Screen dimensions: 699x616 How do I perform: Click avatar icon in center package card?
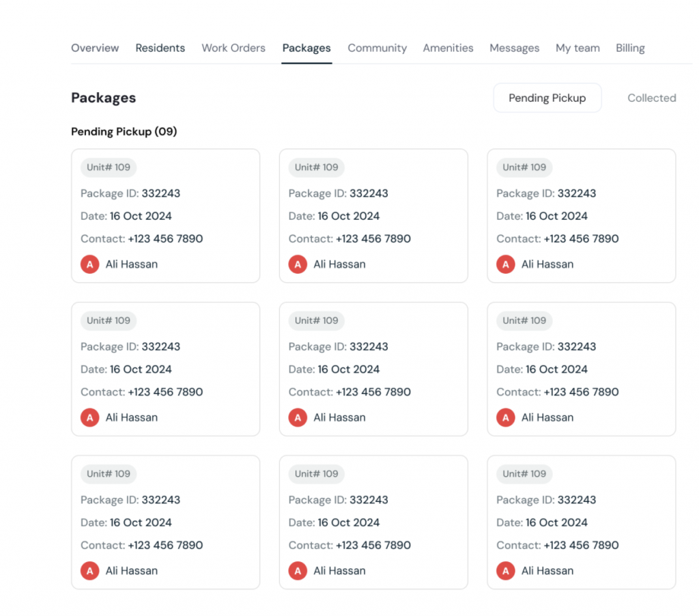coord(298,417)
